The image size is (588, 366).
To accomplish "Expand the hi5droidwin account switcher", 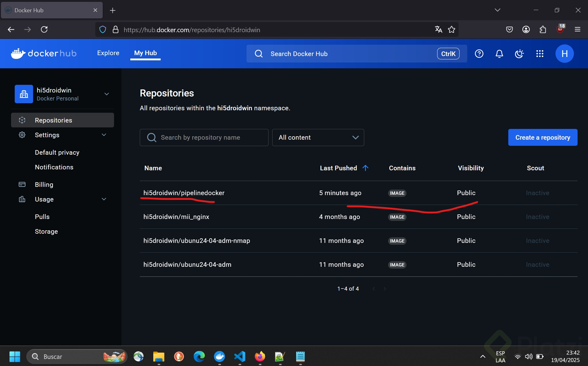I will coord(107,94).
